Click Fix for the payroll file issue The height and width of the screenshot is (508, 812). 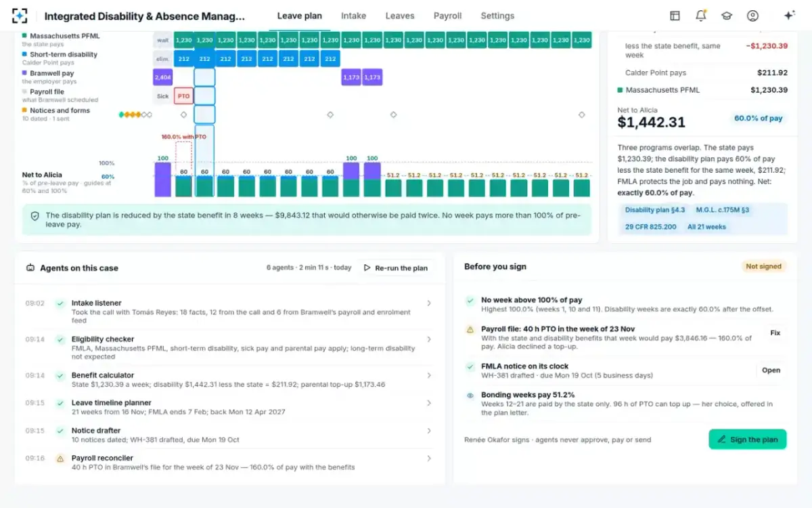[x=775, y=333]
